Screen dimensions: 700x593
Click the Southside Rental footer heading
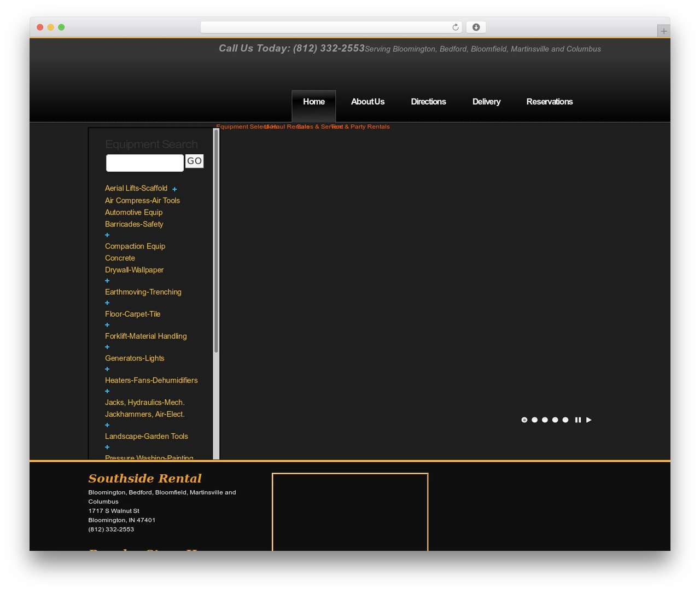click(145, 479)
